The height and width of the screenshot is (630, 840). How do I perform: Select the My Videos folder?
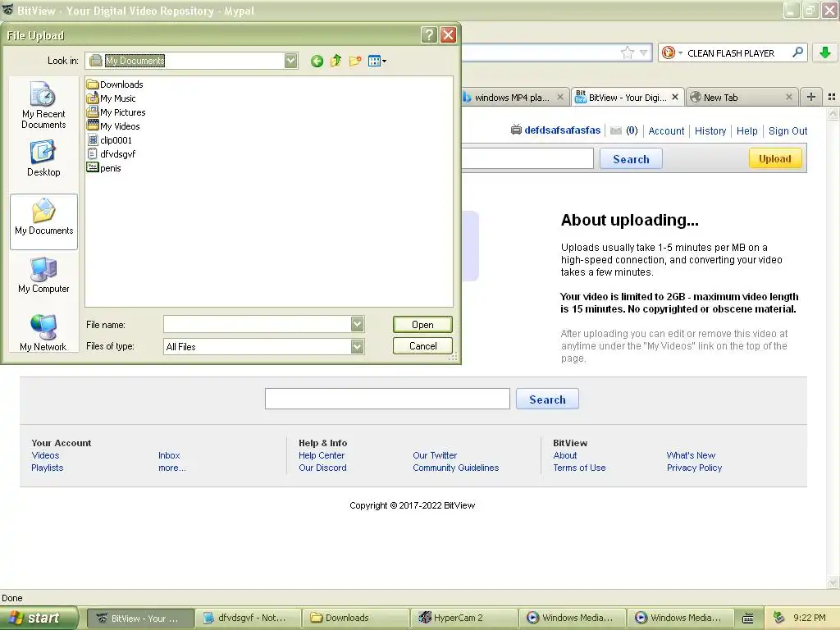tap(113, 126)
